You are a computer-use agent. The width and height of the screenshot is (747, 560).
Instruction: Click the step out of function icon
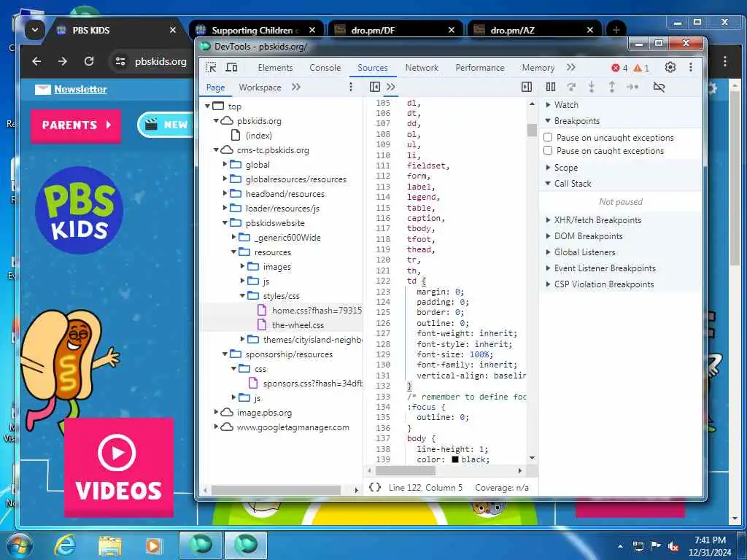(x=612, y=87)
